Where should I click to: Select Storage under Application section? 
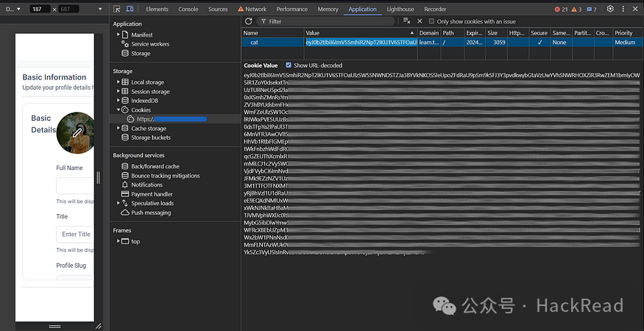[x=141, y=54]
